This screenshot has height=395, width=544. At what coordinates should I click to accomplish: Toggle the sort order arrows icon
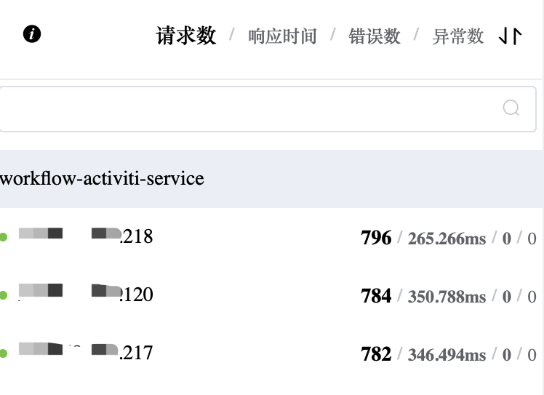coord(510,36)
